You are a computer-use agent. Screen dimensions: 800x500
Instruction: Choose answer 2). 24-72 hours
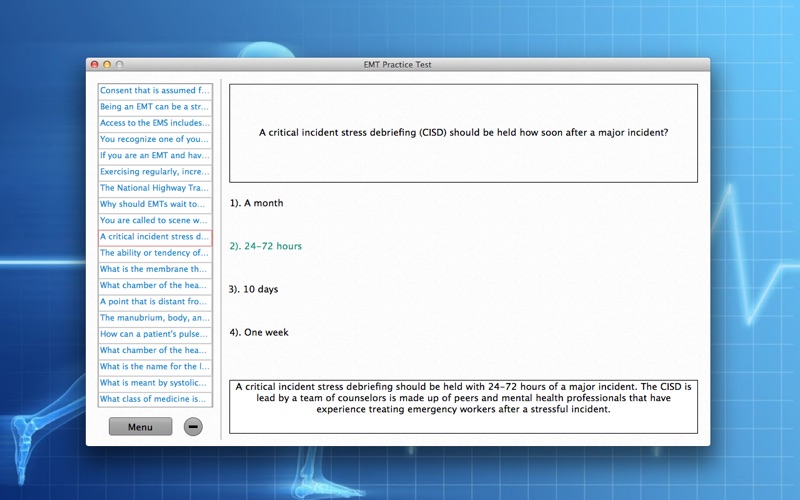(x=265, y=246)
